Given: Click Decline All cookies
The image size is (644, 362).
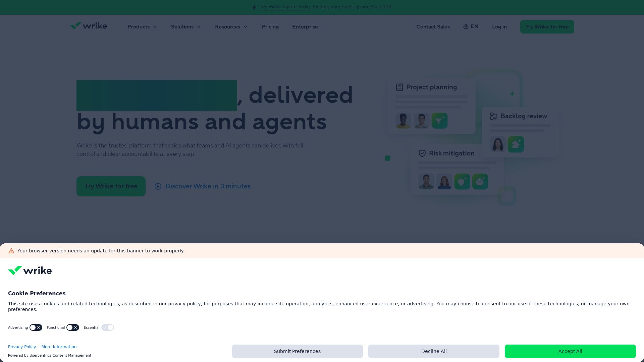Looking at the screenshot, I should click(x=434, y=351).
